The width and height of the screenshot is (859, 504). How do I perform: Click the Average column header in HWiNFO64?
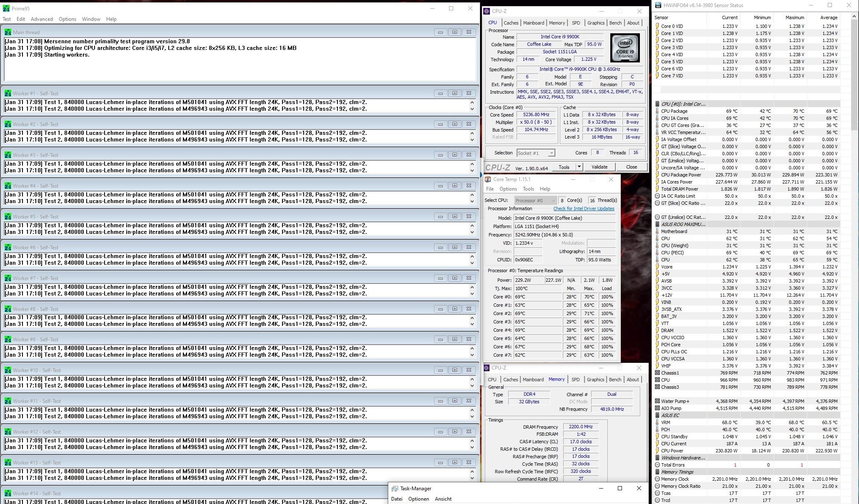click(828, 17)
